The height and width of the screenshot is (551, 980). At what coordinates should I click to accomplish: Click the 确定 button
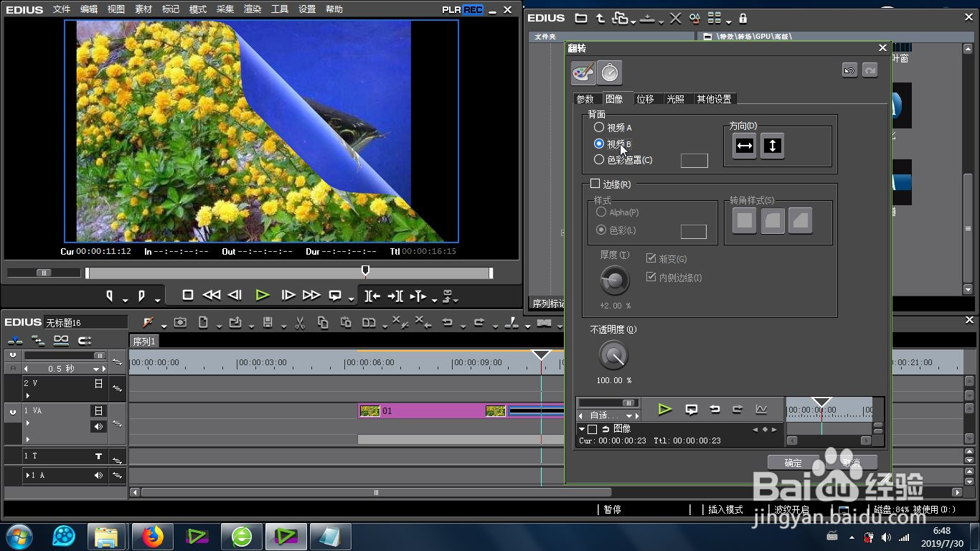[x=793, y=463]
